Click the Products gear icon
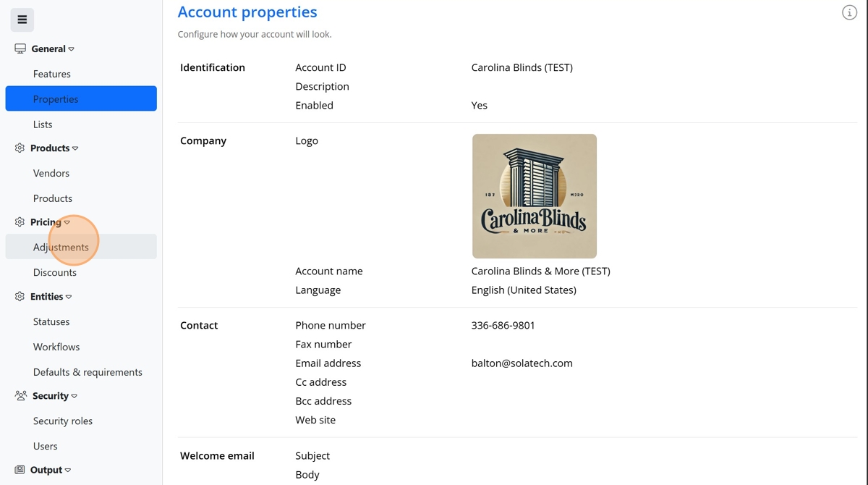The width and height of the screenshot is (868, 485). point(20,148)
